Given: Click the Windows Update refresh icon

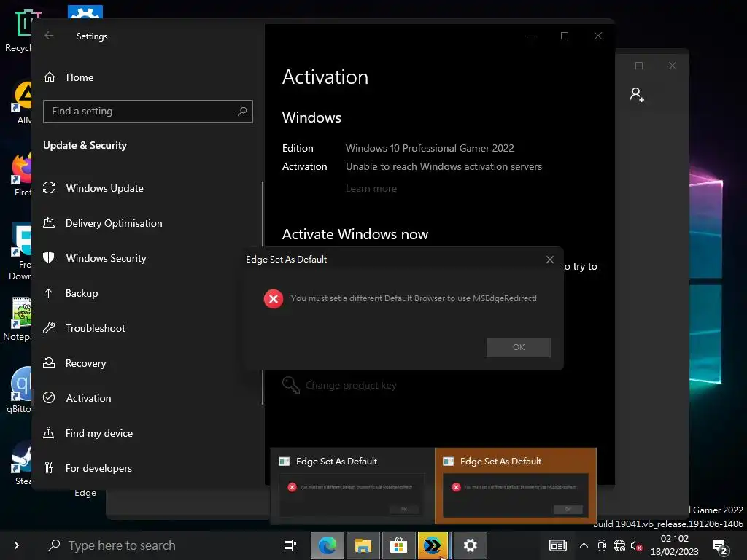Looking at the screenshot, I should point(49,187).
